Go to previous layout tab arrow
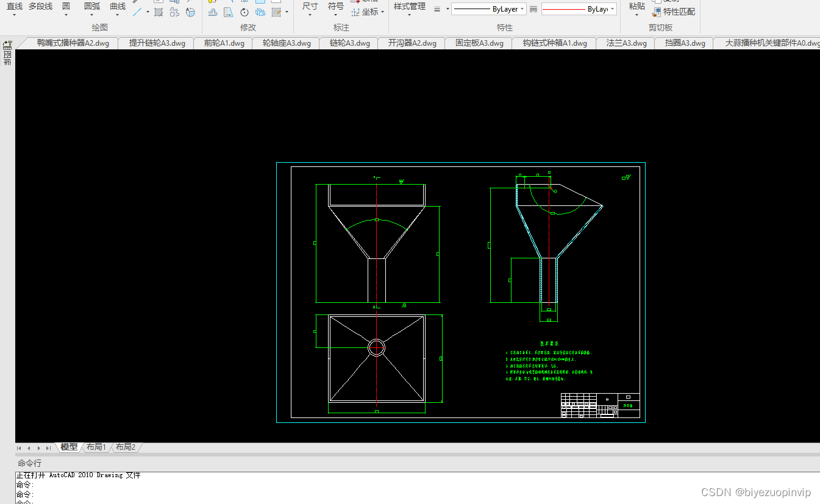 click(29, 448)
